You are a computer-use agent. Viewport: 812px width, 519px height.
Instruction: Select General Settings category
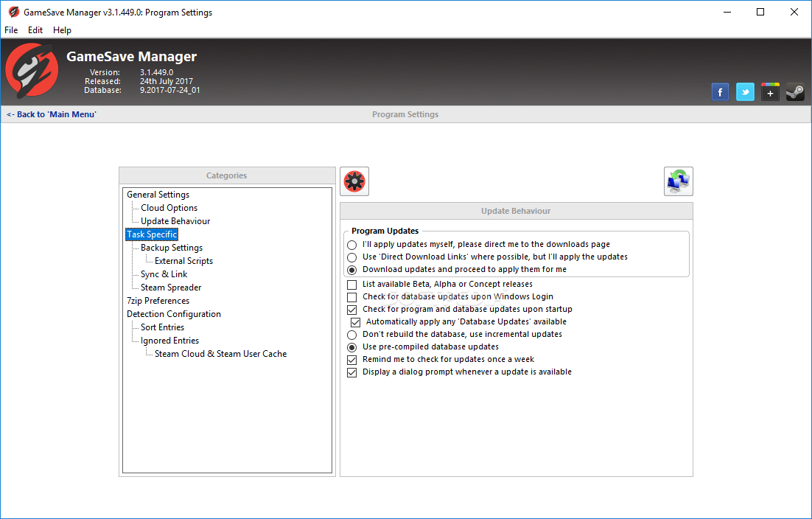coord(158,194)
